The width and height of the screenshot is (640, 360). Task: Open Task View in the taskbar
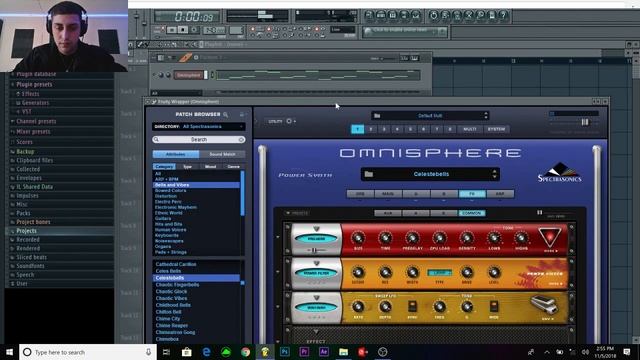[166, 352]
